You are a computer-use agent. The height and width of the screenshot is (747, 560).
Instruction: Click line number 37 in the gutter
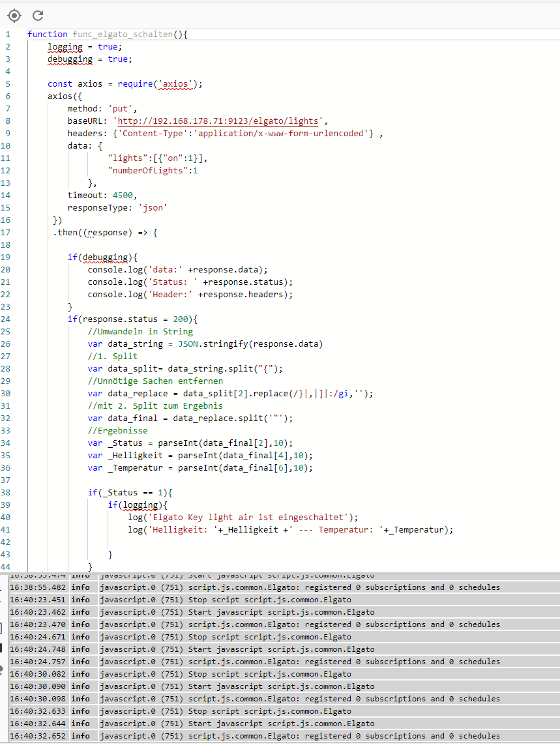(5, 480)
